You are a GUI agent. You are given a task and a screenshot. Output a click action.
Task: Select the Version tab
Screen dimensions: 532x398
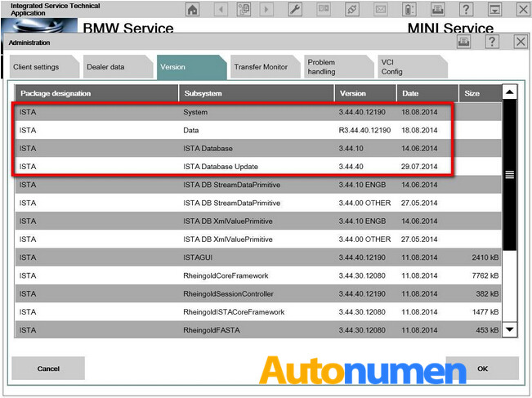(x=191, y=67)
